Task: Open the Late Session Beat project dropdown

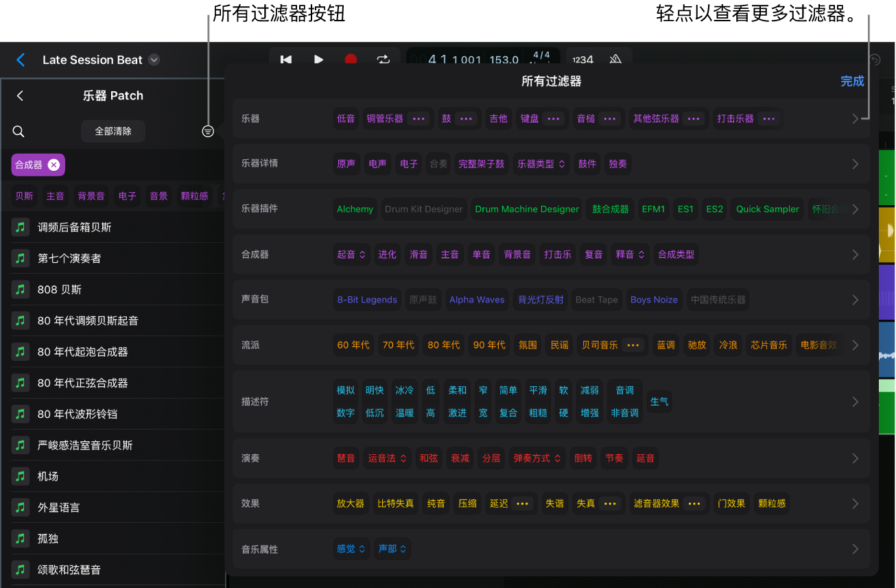Action: click(154, 60)
